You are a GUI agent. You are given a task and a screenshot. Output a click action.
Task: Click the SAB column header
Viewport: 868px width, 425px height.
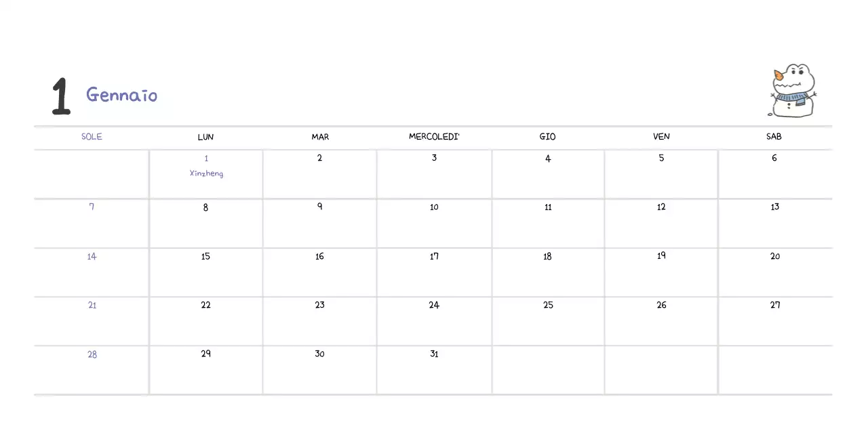[774, 136]
